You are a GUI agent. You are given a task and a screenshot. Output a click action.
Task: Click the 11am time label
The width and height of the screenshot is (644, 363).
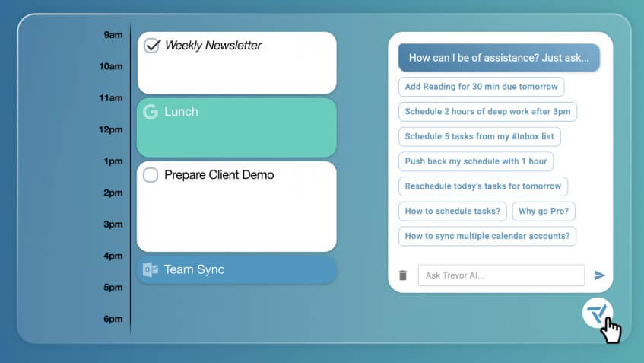(x=111, y=98)
